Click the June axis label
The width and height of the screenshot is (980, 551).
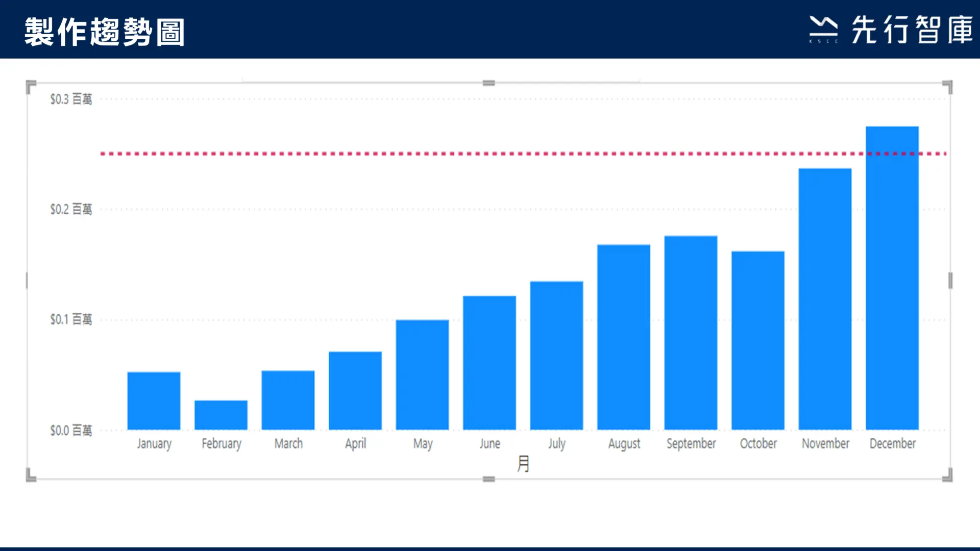[490, 443]
